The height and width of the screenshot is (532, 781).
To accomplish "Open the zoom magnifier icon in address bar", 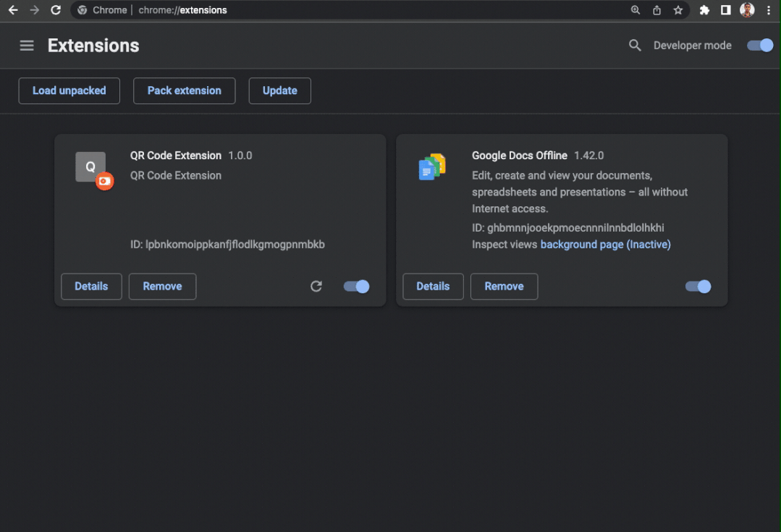I will [x=635, y=10].
